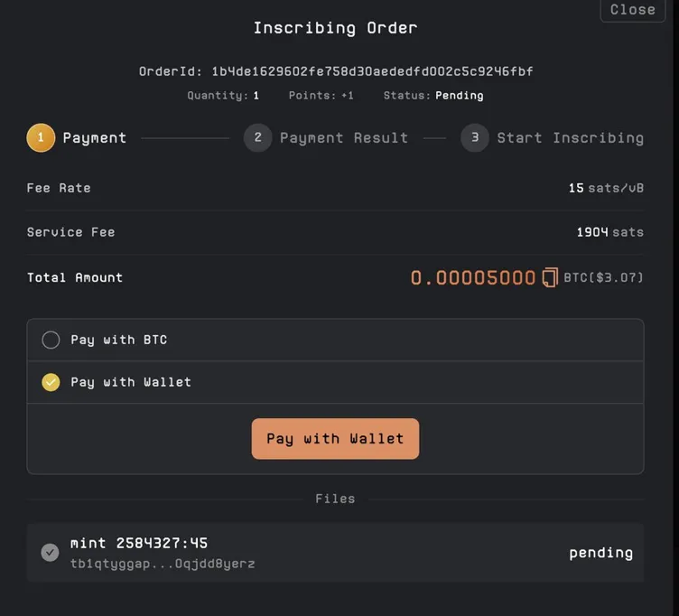Close the Inscribing Order dialog
Image resolution: width=679 pixels, height=616 pixels.
pyautogui.click(x=632, y=10)
